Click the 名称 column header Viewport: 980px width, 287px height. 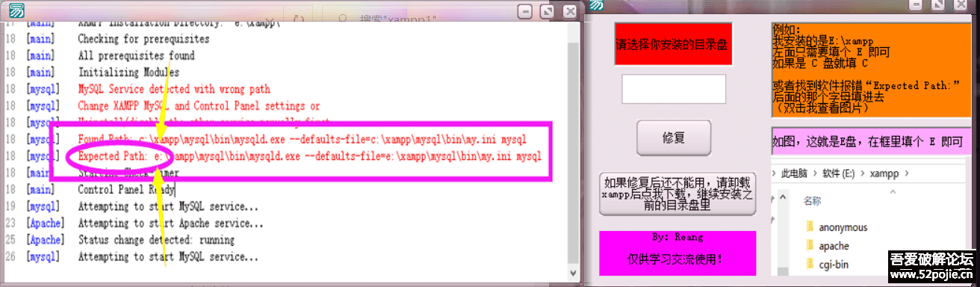point(812,201)
